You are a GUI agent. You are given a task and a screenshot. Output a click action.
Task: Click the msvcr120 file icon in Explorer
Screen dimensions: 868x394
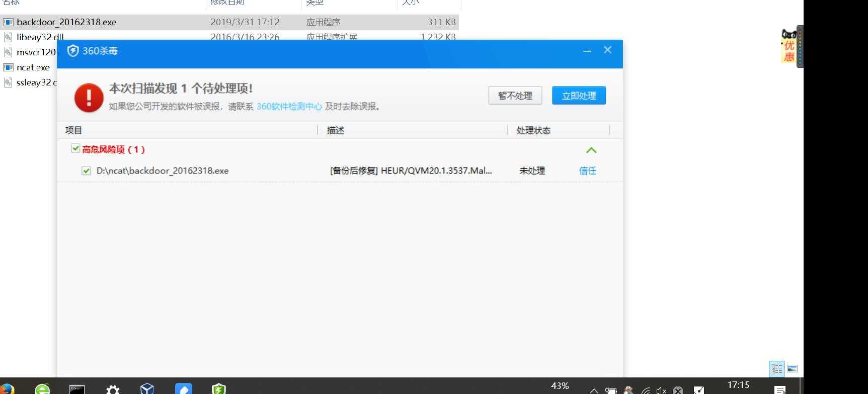point(8,52)
